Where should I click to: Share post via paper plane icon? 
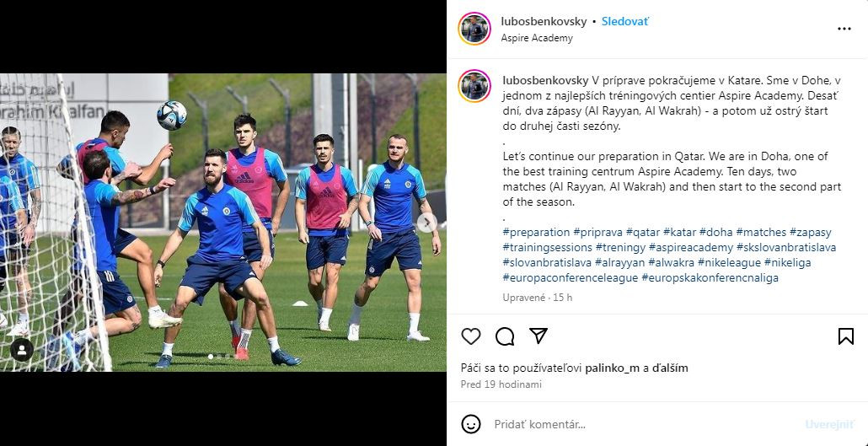[538, 336]
